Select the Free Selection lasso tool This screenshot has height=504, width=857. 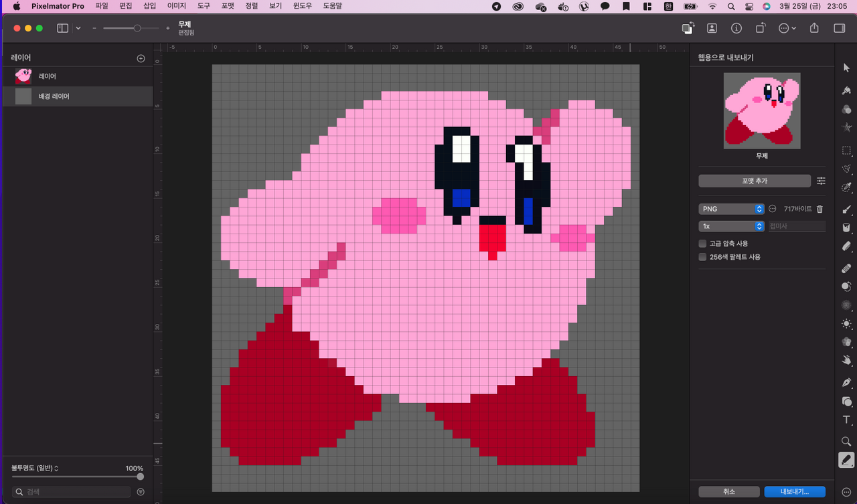[846, 169]
